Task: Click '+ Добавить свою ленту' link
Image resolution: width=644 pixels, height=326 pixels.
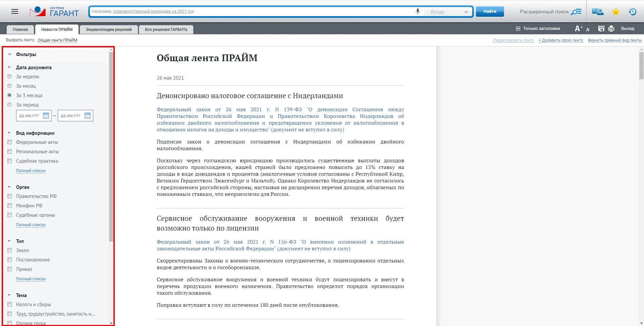Action: [x=561, y=40]
